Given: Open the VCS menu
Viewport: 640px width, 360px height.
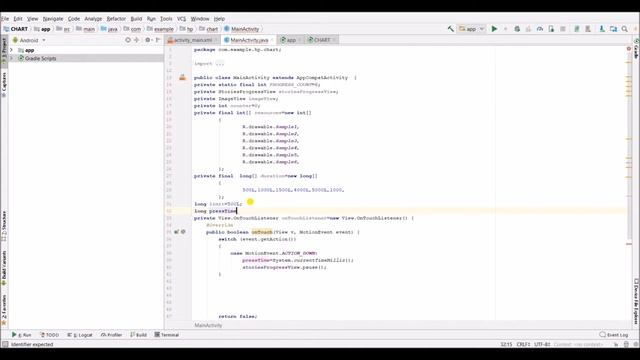Looking at the screenshot, I should (x=181, y=19).
